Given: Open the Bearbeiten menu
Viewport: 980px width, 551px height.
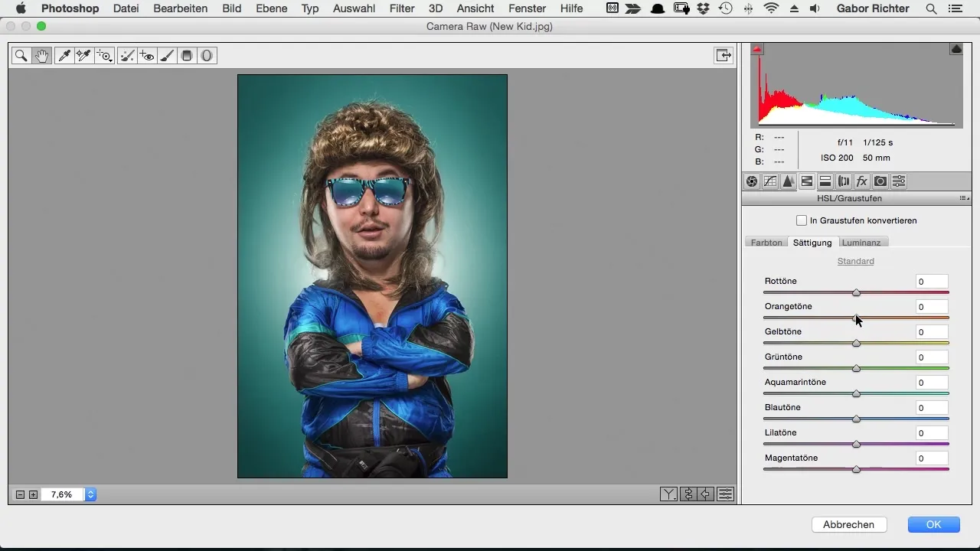Looking at the screenshot, I should coord(180,8).
